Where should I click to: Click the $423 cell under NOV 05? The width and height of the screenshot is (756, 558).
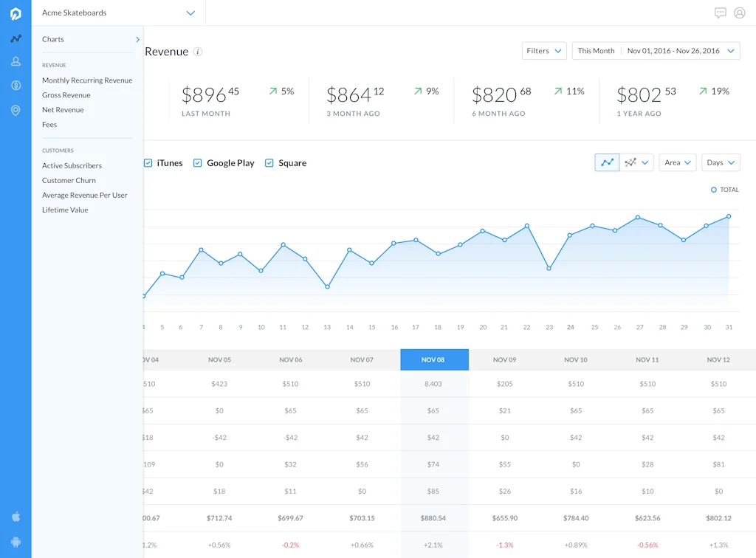coord(219,384)
